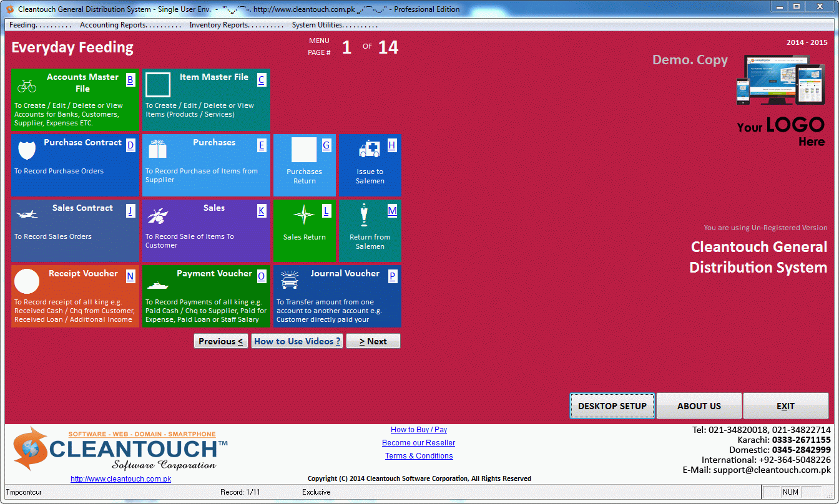Screen dimensions: 839x504
Task: Open the System Utilities menu
Action: click(335, 25)
